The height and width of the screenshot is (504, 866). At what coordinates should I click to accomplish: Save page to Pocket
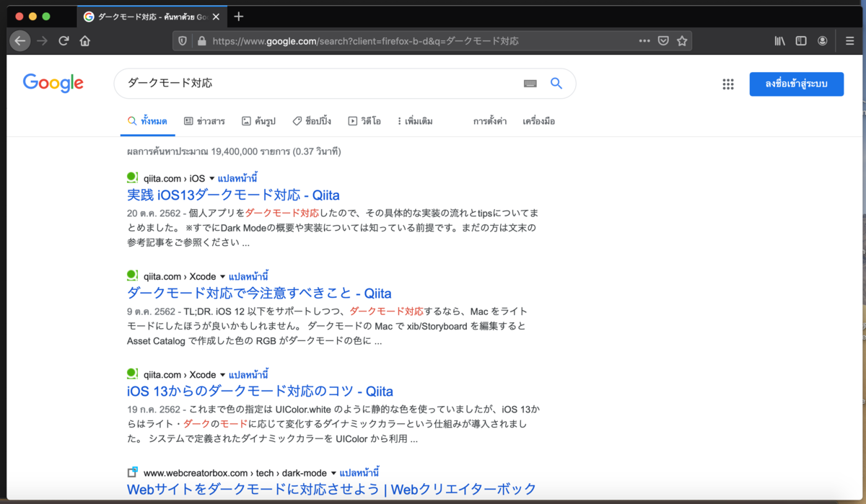pyautogui.click(x=663, y=41)
